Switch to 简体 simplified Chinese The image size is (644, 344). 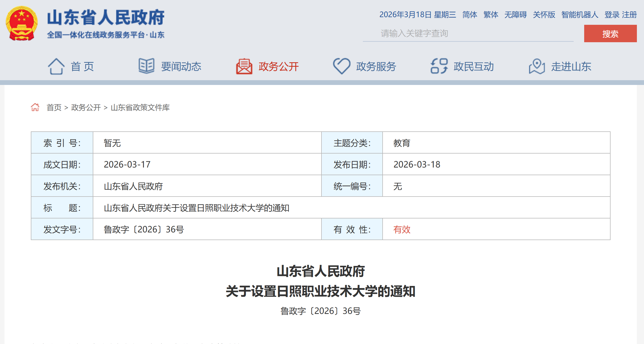click(x=470, y=15)
